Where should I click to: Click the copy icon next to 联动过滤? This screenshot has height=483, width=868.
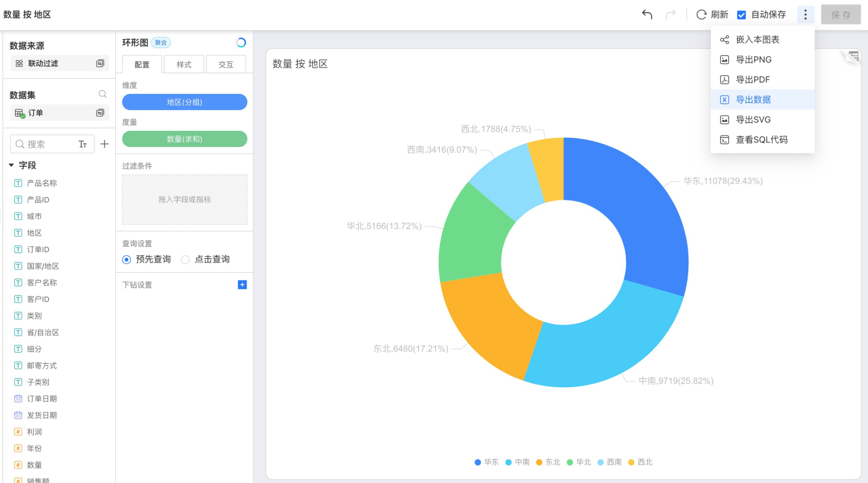(100, 63)
